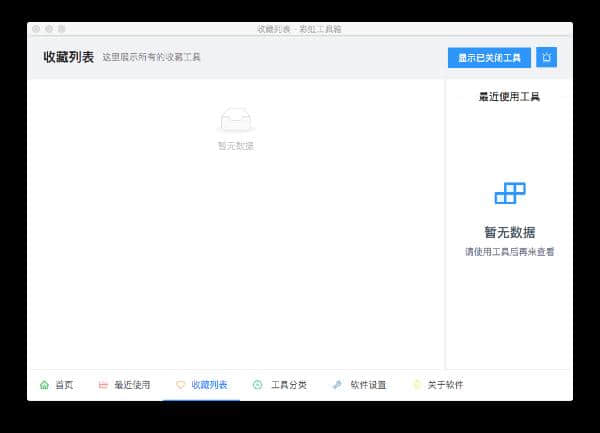Click the empty inbox icon in favorites list

236,120
